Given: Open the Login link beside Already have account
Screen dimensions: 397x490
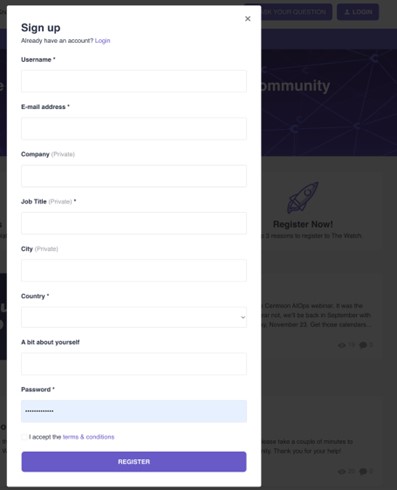Looking at the screenshot, I should (102, 41).
